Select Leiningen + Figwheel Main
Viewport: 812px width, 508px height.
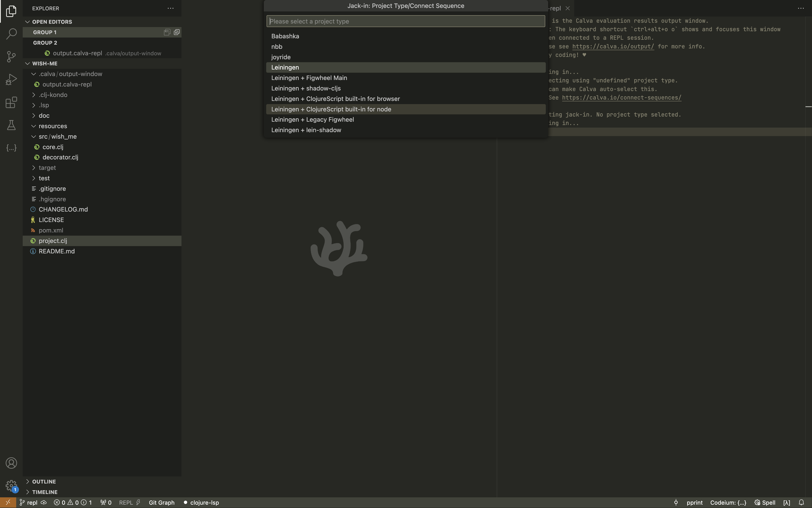point(406,78)
